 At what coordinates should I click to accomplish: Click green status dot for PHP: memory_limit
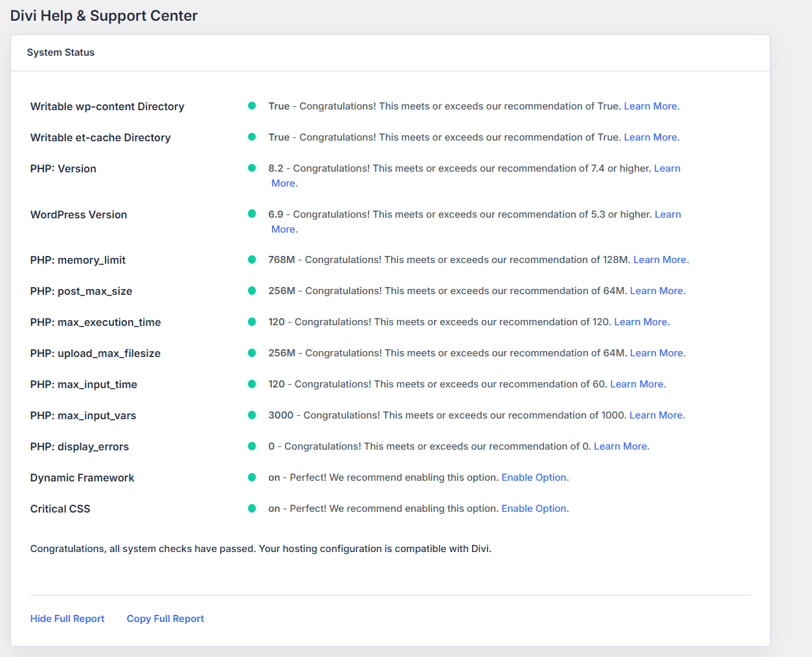tap(252, 259)
